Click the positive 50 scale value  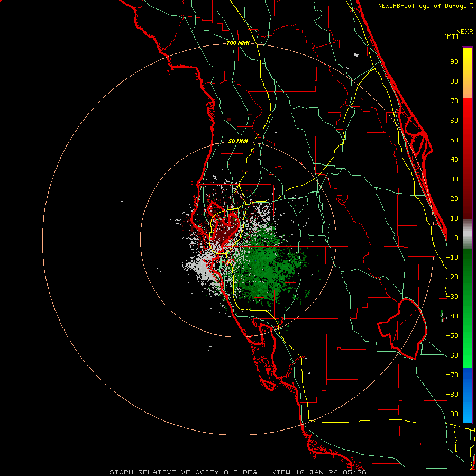pyautogui.click(x=454, y=140)
